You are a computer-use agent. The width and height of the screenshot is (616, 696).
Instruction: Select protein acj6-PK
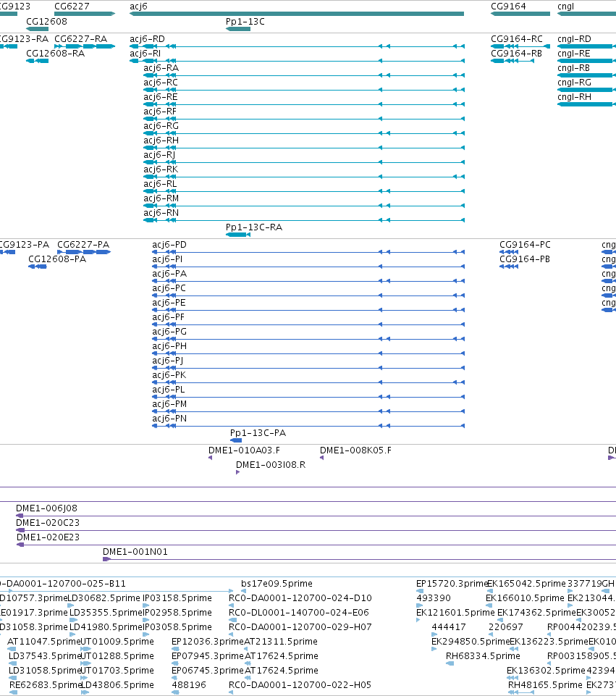point(169,375)
